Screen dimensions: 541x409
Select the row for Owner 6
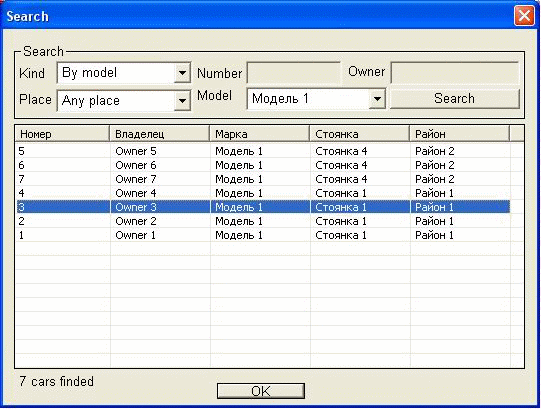[x=263, y=165]
